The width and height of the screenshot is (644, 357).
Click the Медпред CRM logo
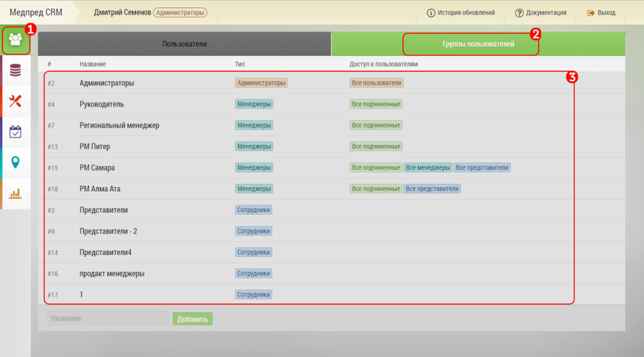click(36, 13)
